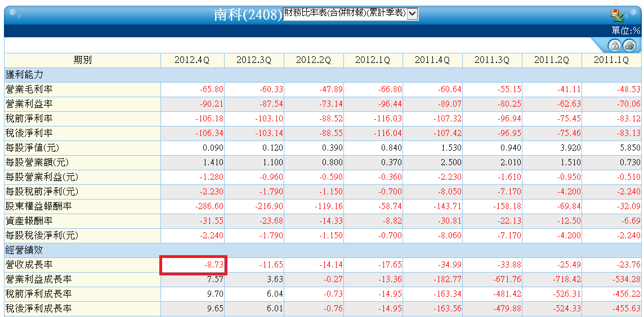Click the -96.44 operating margin value
644x317 pixels.
(x=390, y=104)
